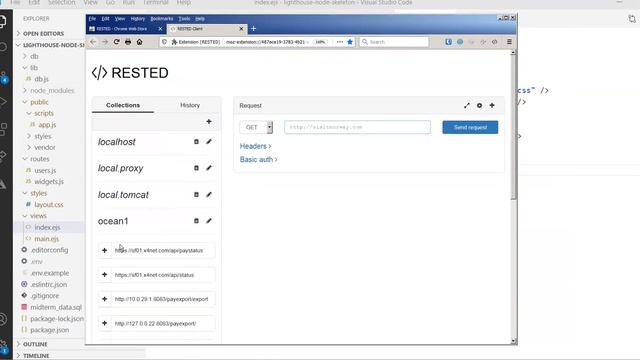Screen dimensions: 640x360
Task: Add a new collection with plus icon
Action: 209,122
